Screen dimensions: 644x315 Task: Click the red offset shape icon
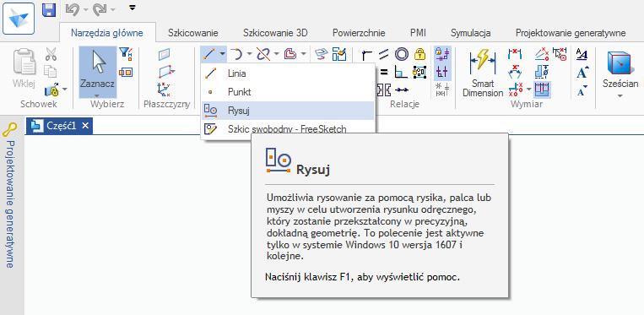(x=291, y=54)
